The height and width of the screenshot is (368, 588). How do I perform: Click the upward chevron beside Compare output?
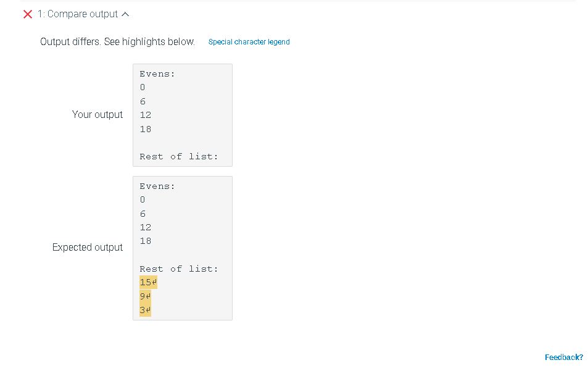(x=125, y=14)
